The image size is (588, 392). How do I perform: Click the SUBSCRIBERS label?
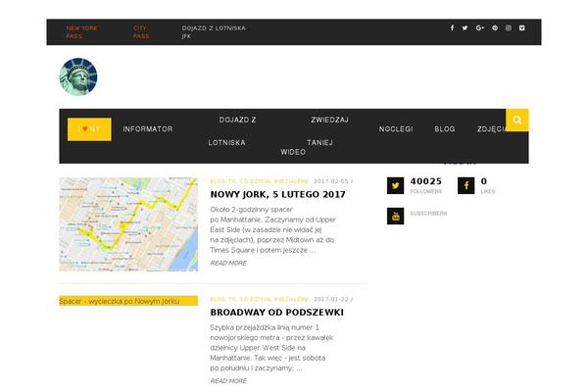tap(428, 214)
